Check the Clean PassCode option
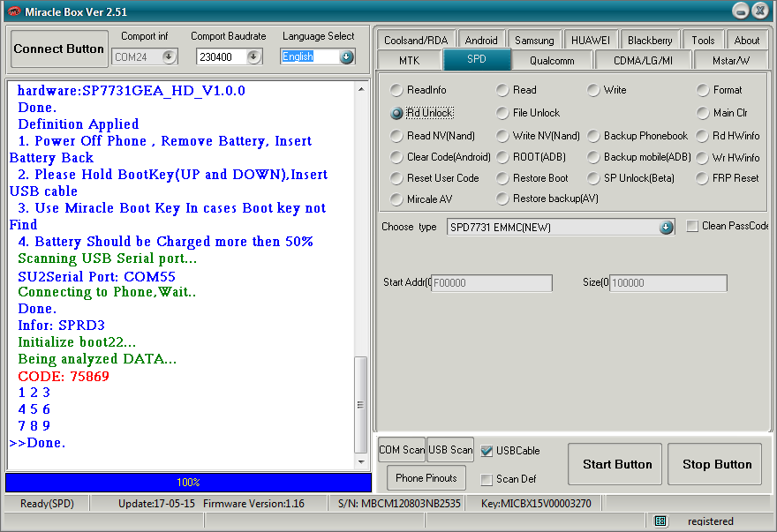The height and width of the screenshot is (532, 777). coord(693,227)
